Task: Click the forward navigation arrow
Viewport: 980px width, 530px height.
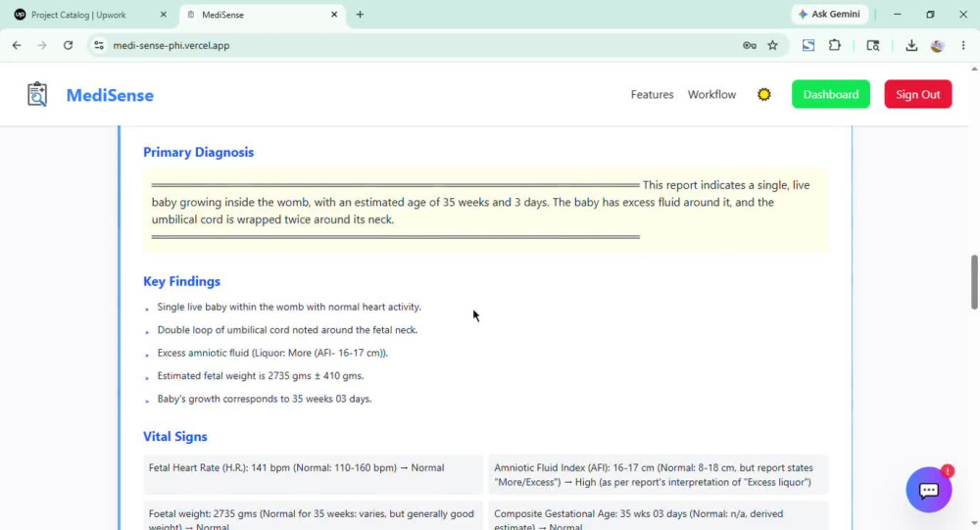Action: tap(42, 45)
